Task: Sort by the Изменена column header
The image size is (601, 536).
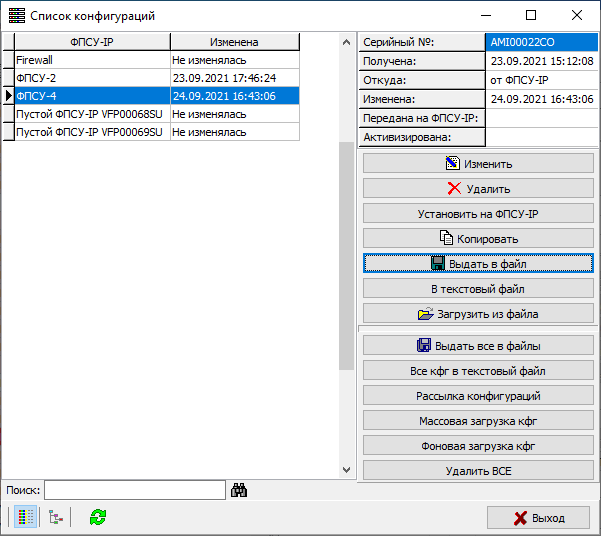Action: pos(234,42)
